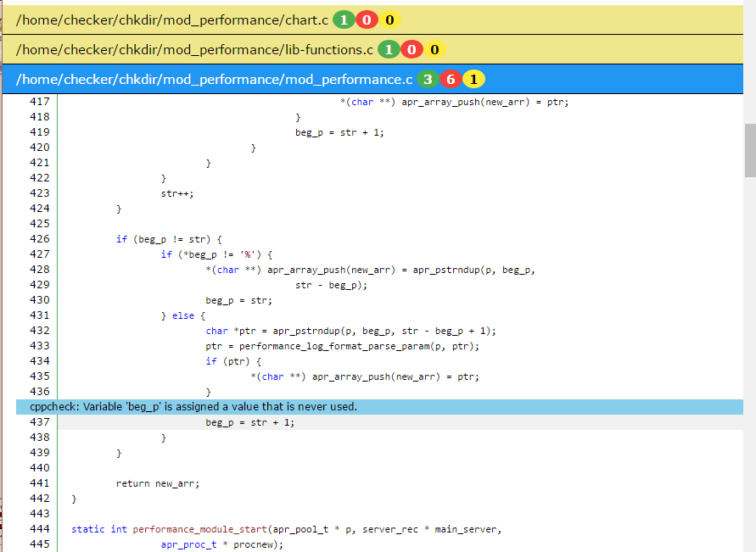
Task: Expand the chart.c file header
Action: pos(372,20)
